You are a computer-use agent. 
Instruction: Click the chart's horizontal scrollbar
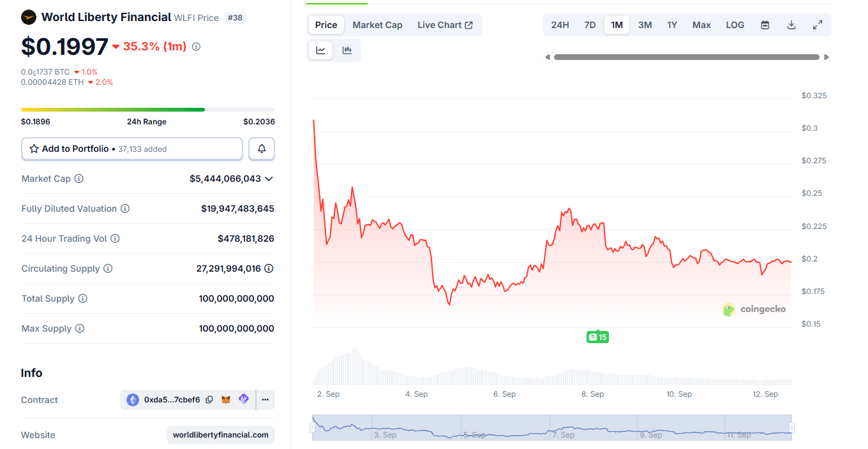[x=686, y=57]
